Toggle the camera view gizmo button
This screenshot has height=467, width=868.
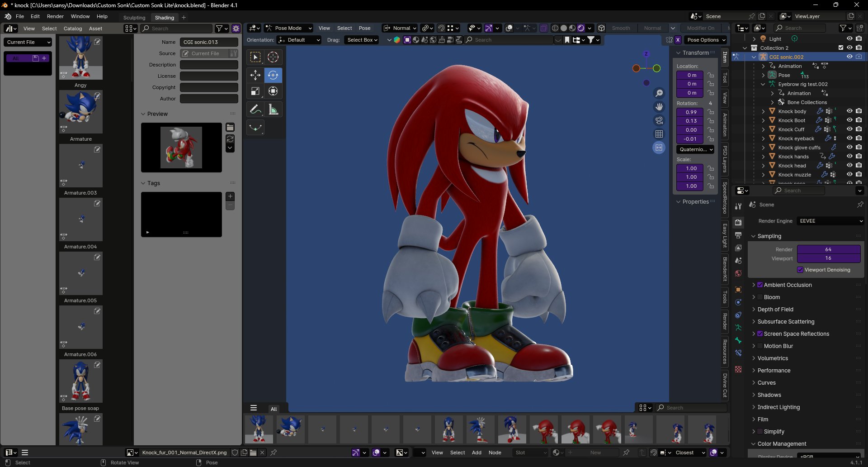pyautogui.click(x=659, y=120)
